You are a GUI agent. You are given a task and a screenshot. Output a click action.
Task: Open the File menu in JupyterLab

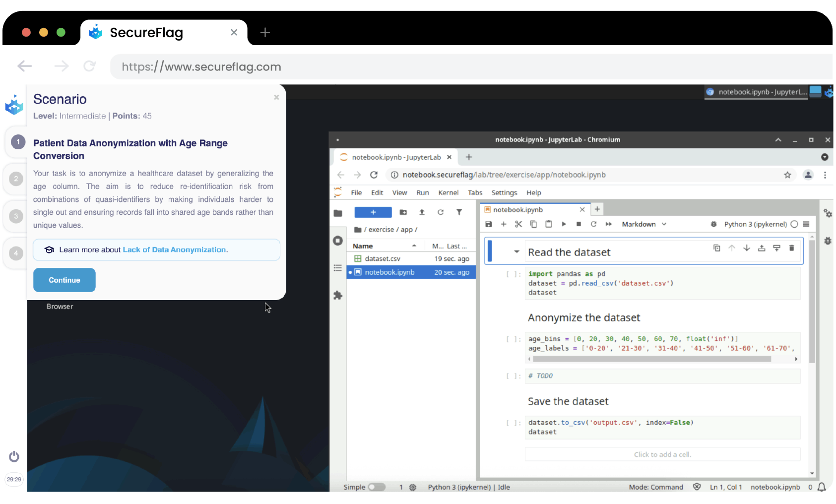(356, 192)
